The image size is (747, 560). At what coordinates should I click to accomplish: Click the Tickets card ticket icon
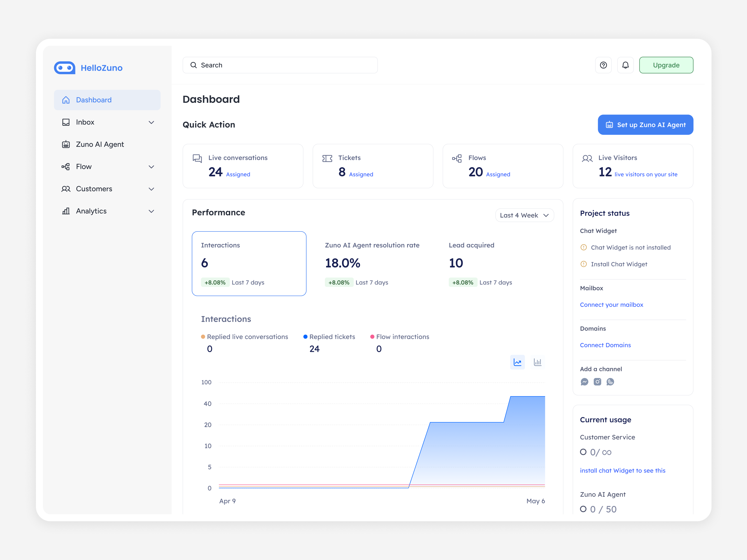[327, 158]
